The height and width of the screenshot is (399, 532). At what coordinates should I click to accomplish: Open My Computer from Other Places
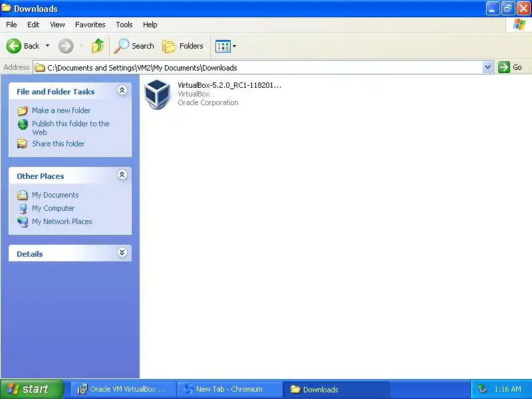point(53,208)
